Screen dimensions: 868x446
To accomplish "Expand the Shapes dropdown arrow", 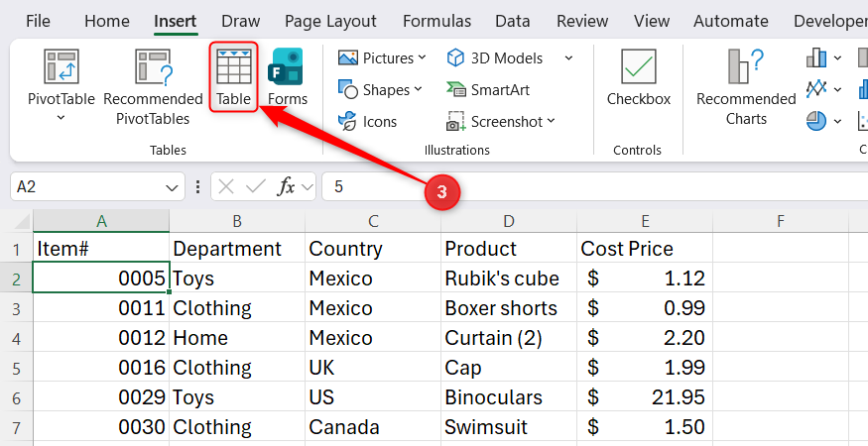I will click(x=418, y=89).
